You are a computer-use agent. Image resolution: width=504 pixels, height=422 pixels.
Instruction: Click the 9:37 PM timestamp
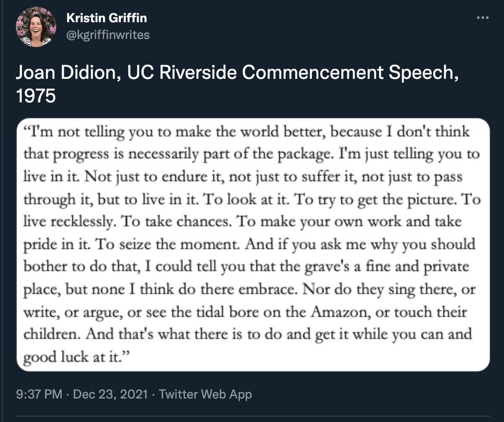(x=39, y=394)
